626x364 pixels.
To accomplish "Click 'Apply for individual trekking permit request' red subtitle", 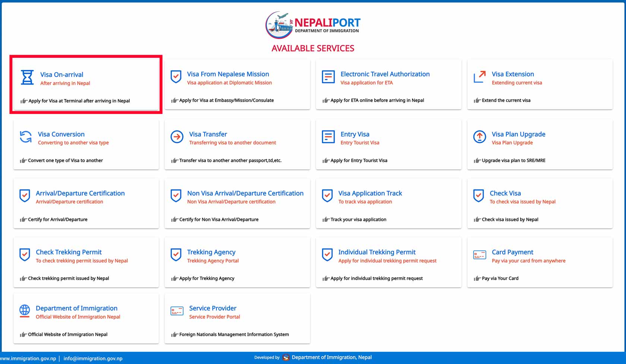I will [387, 261].
